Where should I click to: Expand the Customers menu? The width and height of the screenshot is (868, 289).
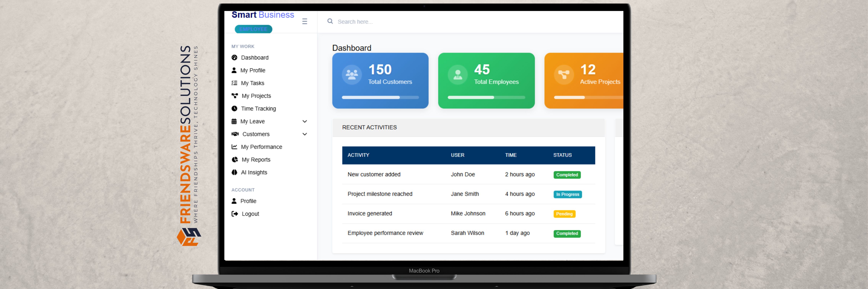305,134
